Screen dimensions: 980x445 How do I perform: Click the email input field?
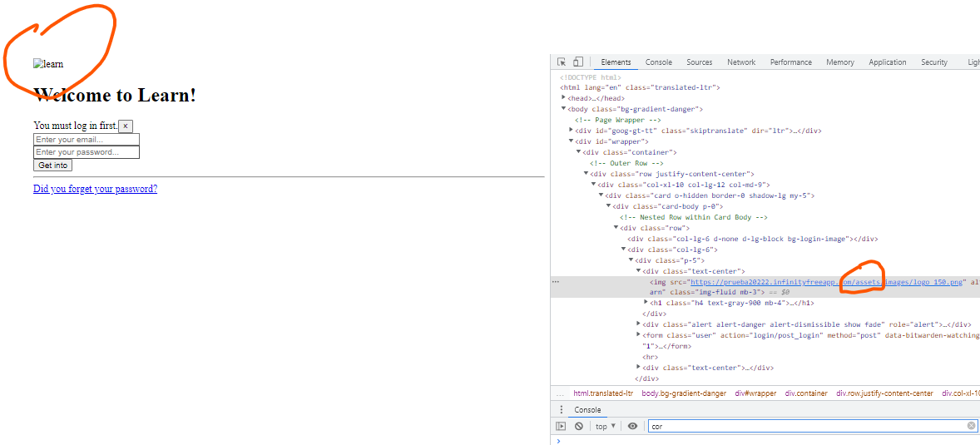point(86,140)
